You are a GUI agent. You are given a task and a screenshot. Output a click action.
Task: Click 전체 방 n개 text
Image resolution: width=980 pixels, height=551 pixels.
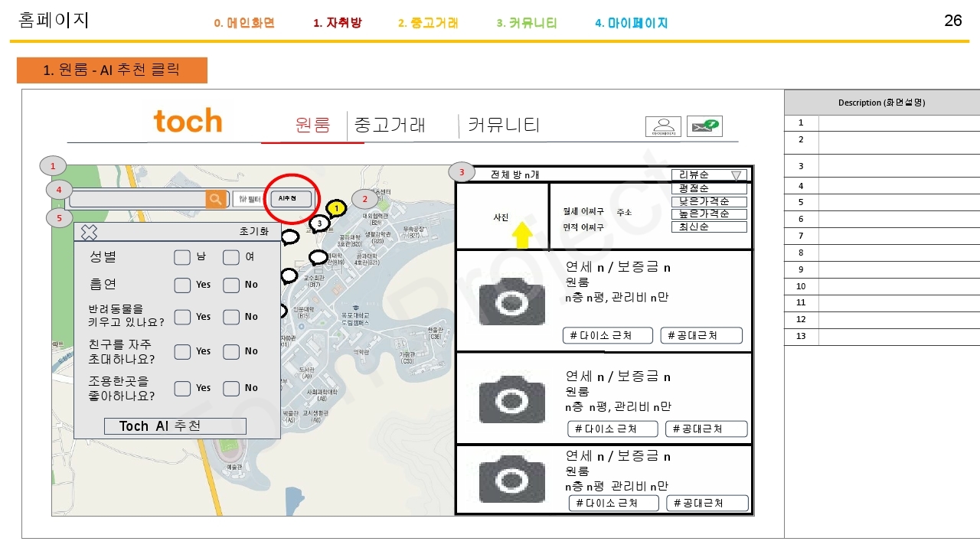pyautogui.click(x=515, y=175)
